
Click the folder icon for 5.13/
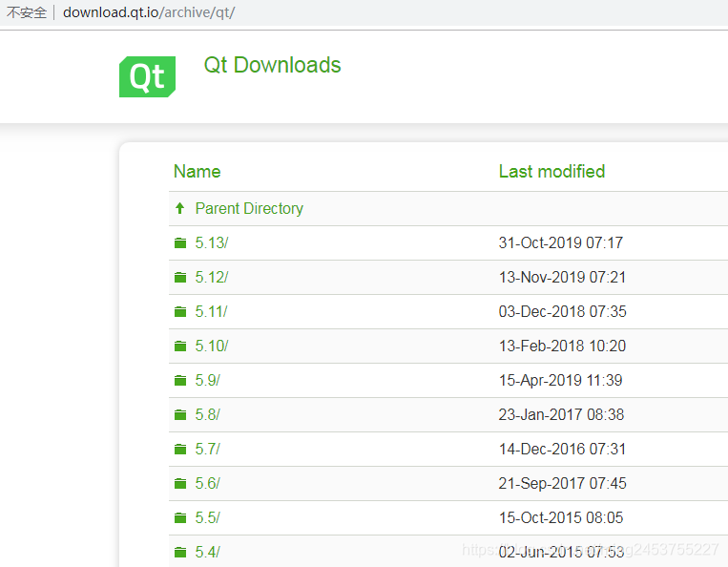tap(180, 242)
